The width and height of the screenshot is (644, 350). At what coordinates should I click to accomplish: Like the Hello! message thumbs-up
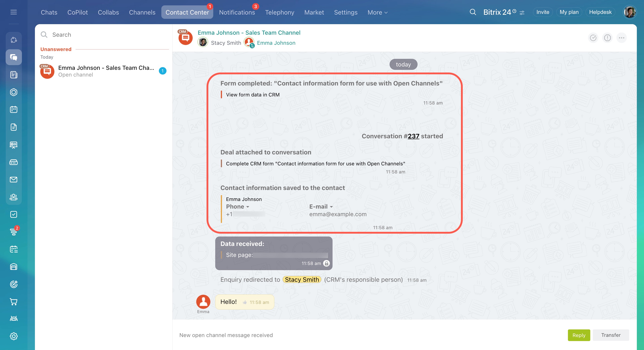pyautogui.click(x=245, y=302)
